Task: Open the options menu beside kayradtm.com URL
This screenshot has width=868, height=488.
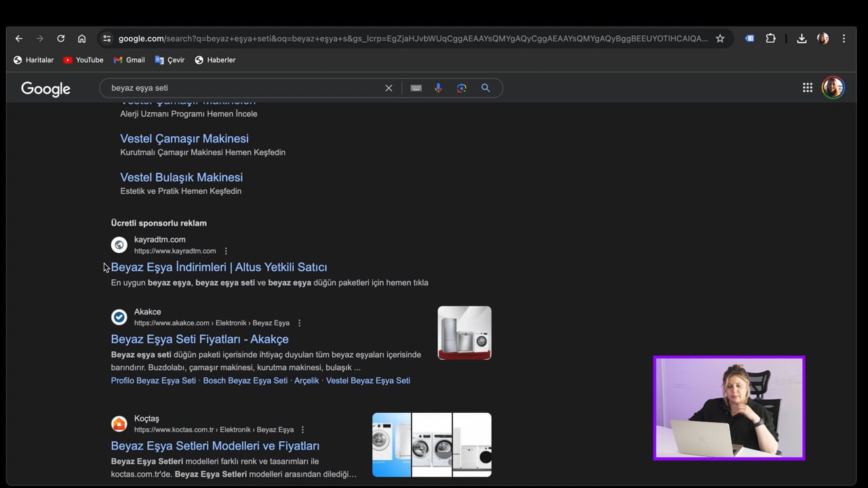Action: pyautogui.click(x=226, y=251)
